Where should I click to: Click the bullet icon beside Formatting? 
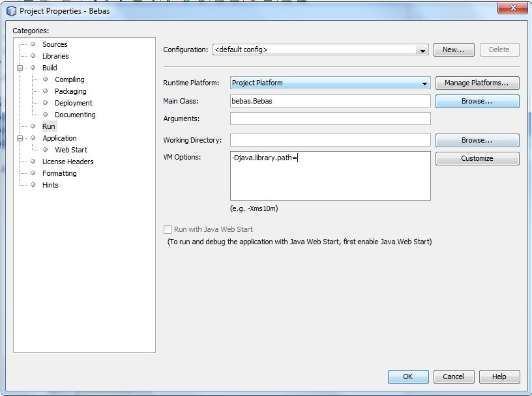coord(33,173)
